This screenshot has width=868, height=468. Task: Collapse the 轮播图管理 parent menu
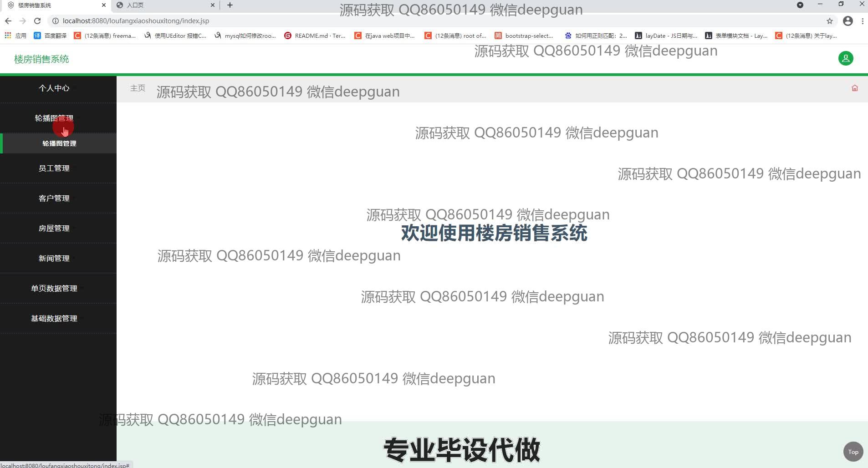[x=54, y=118]
